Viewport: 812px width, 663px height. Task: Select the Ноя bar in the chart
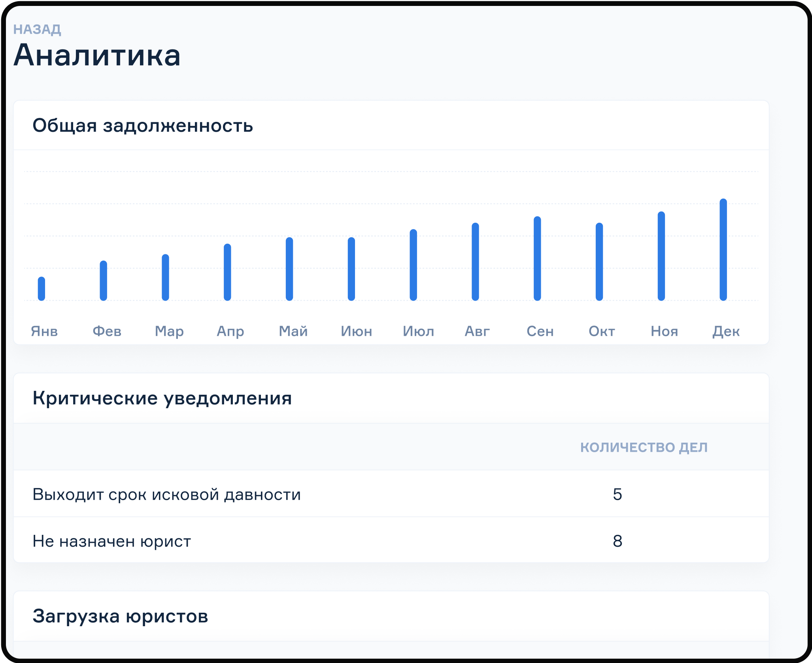point(661,256)
